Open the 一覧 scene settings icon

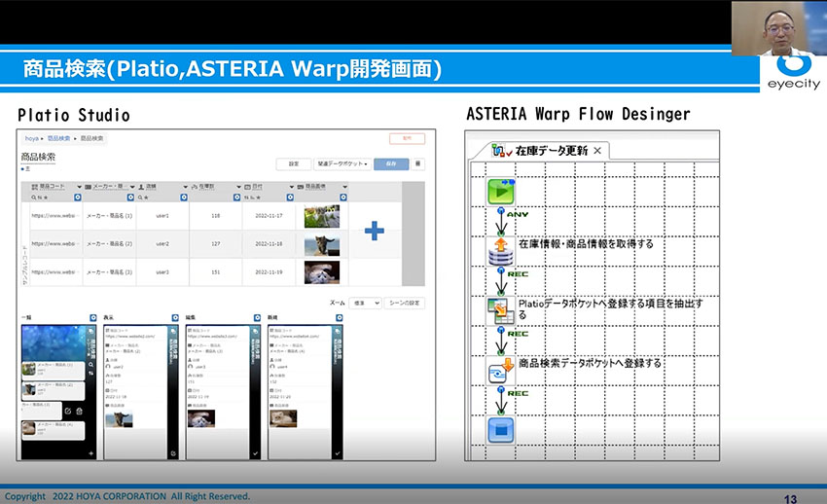pyautogui.click(x=93, y=318)
